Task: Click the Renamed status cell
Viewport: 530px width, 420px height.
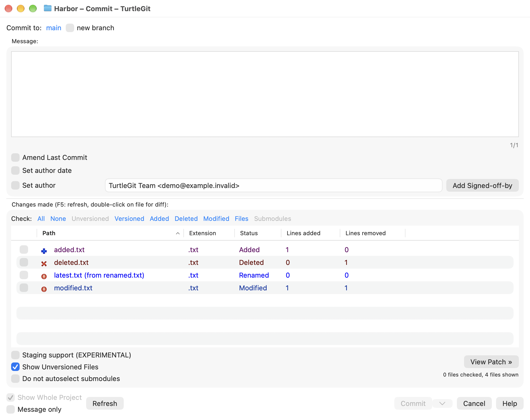Action: 254,275
